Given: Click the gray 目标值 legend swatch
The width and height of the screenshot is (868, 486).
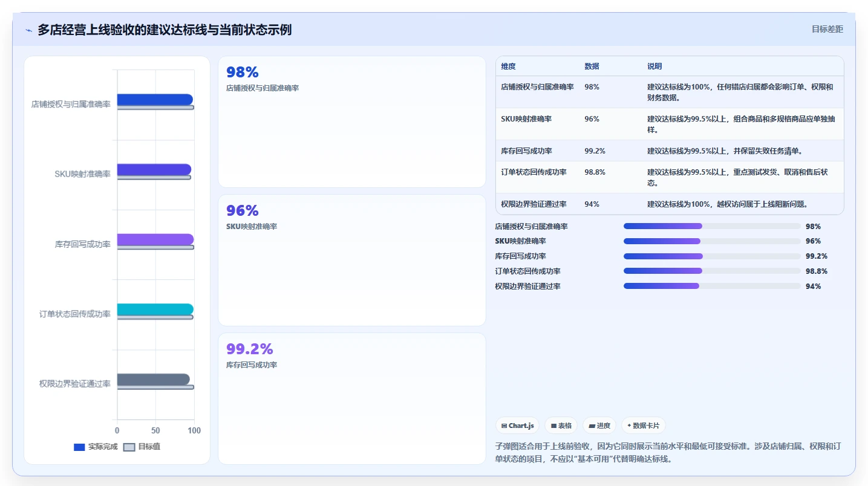Looking at the screenshot, I should (129, 447).
